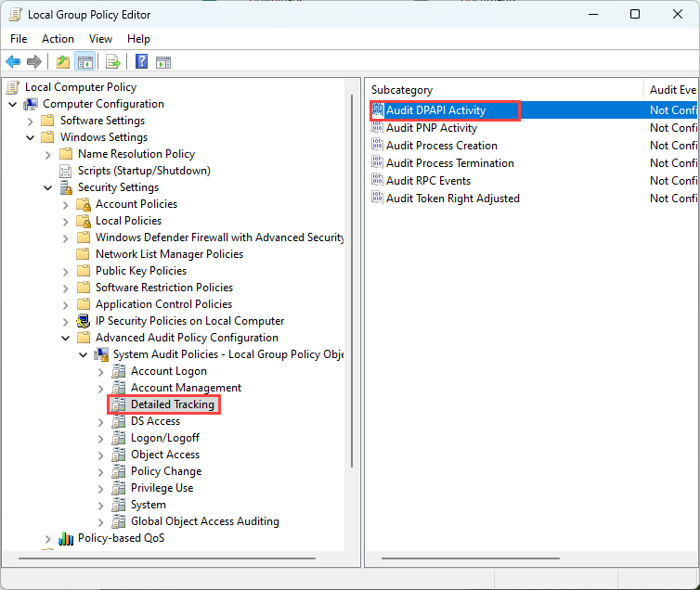Toggle Show/Hide Action Pane toolbar icon

163,62
